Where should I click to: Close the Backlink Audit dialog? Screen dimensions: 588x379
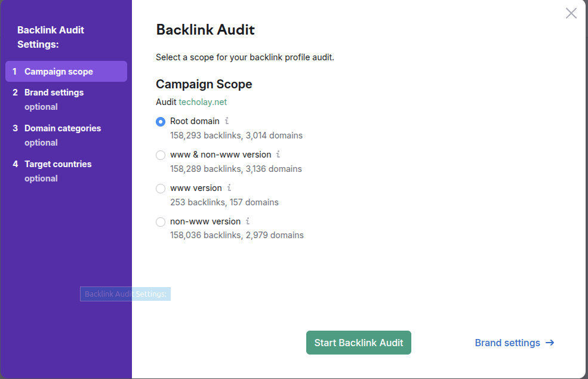[x=571, y=13]
